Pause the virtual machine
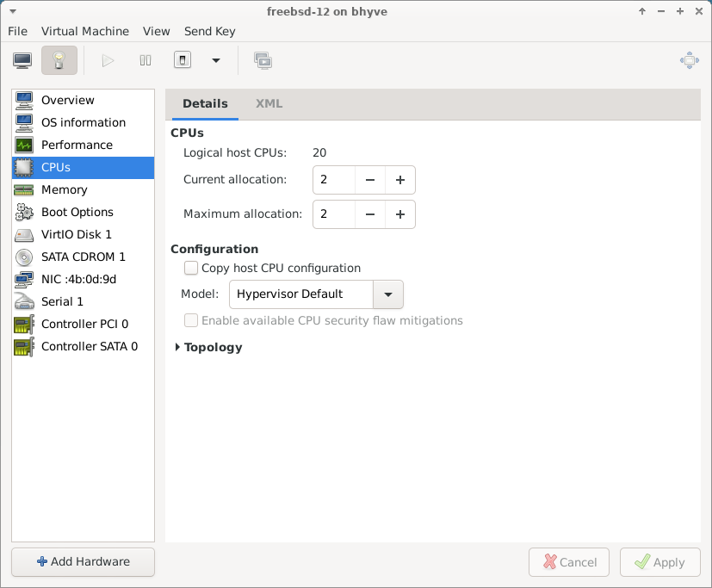The height and width of the screenshot is (588, 712). click(x=145, y=60)
